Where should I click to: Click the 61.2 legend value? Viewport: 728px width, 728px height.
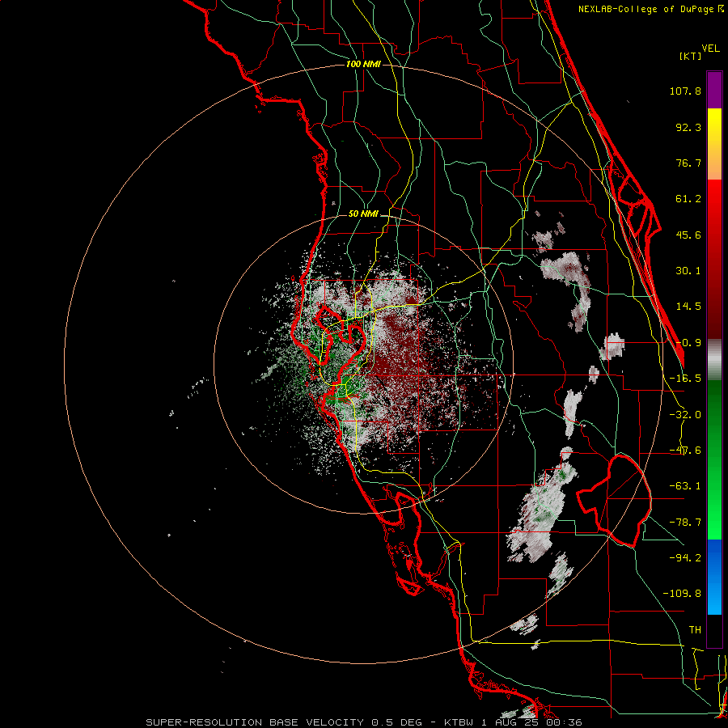[x=688, y=199]
